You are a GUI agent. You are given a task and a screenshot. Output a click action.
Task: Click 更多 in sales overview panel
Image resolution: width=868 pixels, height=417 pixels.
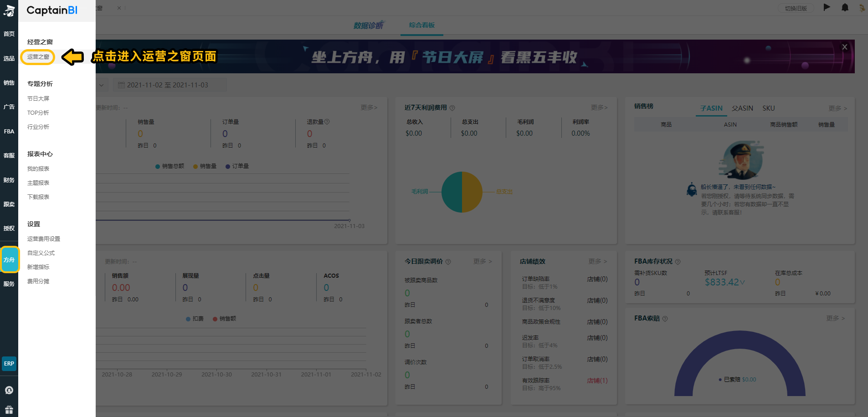pyautogui.click(x=369, y=107)
